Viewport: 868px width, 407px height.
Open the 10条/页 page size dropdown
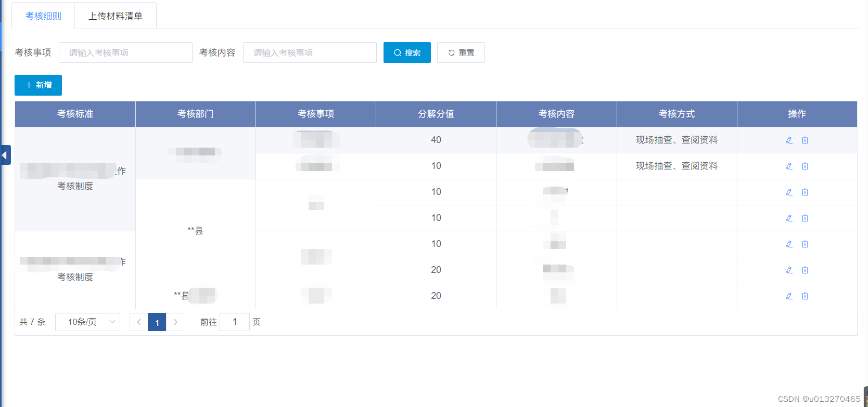(87, 322)
